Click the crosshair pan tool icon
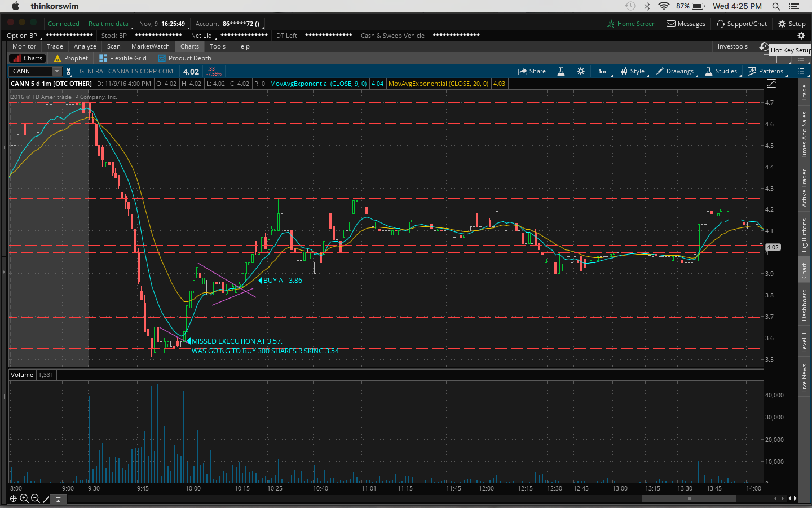The width and height of the screenshot is (812, 508). (13, 498)
